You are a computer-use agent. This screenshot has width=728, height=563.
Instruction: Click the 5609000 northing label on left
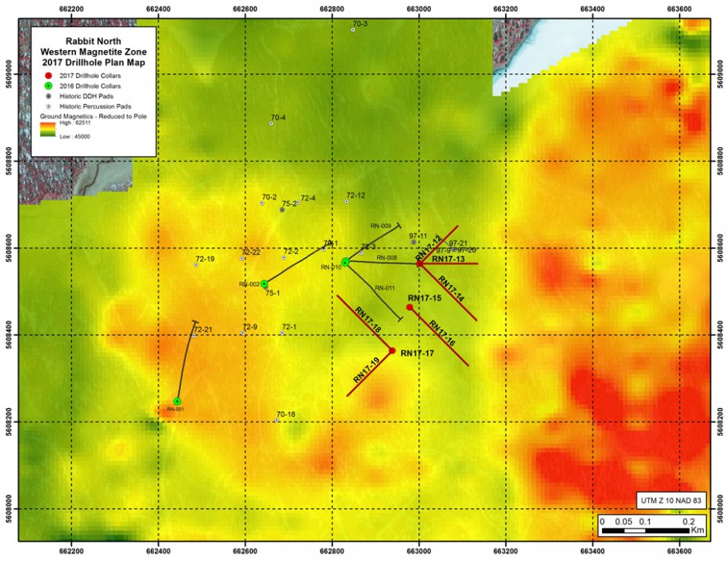click(9, 74)
